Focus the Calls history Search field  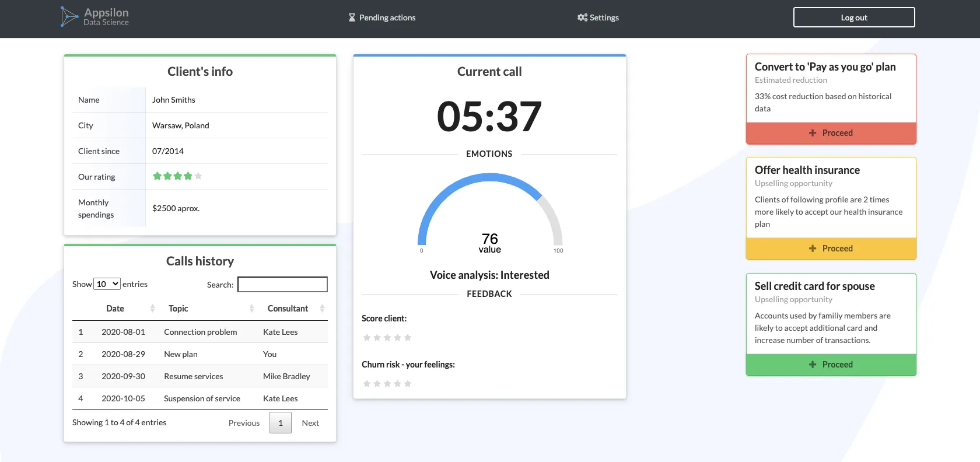coord(282,284)
